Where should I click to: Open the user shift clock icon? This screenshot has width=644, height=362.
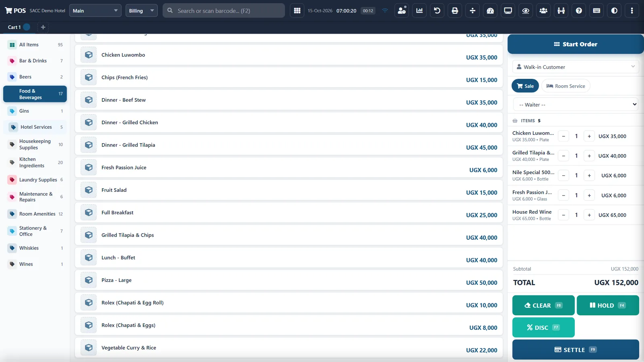pyautogui.click(x=402, y=11)
